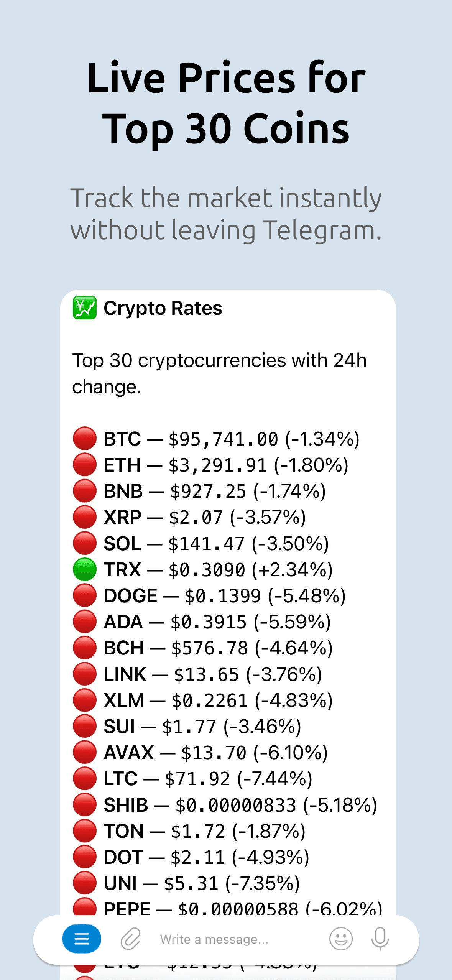The height and width of the screenshot is (980, 452).
Task: Open the blue bot menu button
Action: (82, 939)
